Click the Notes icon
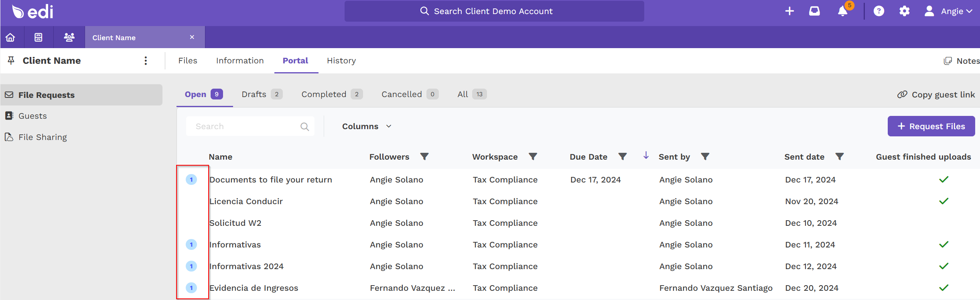Image resolution: width=980 pixels, height=300 pixels. [948, 61]
